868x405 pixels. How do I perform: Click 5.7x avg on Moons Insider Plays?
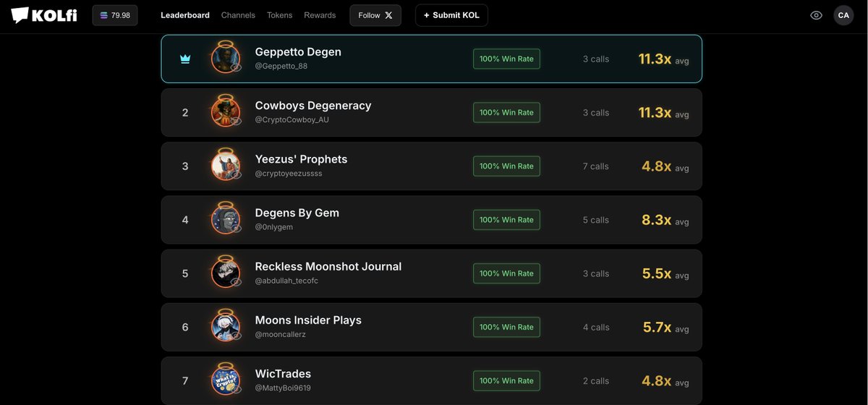(666, 327)
